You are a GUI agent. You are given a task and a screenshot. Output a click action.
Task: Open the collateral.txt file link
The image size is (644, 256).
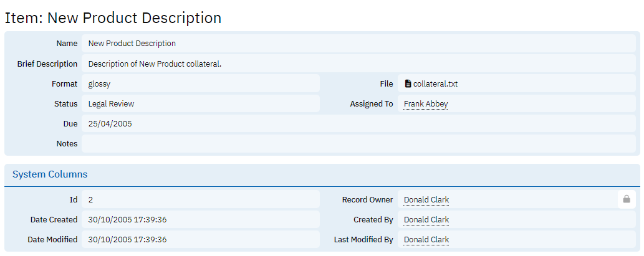(435, 84)
